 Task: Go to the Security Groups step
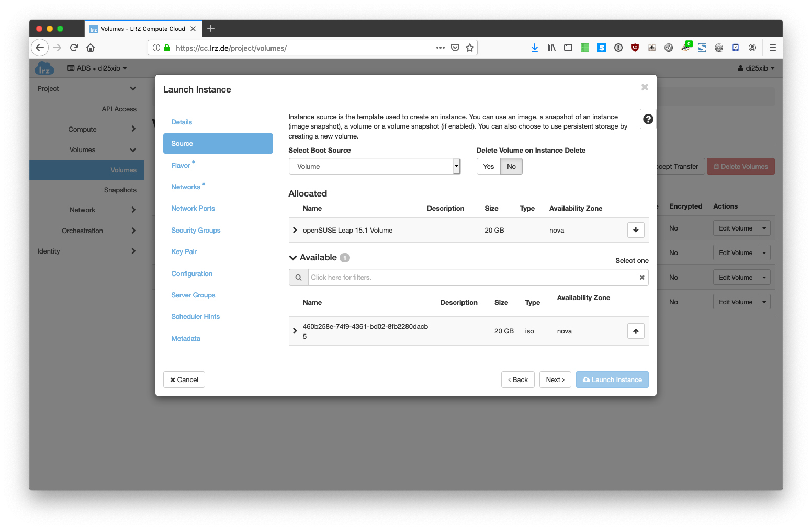[196, 231]
